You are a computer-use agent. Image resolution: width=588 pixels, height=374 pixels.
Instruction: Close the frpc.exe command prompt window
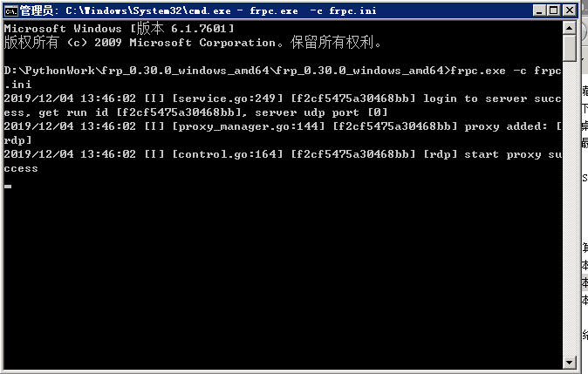click(x=570, y=10)
